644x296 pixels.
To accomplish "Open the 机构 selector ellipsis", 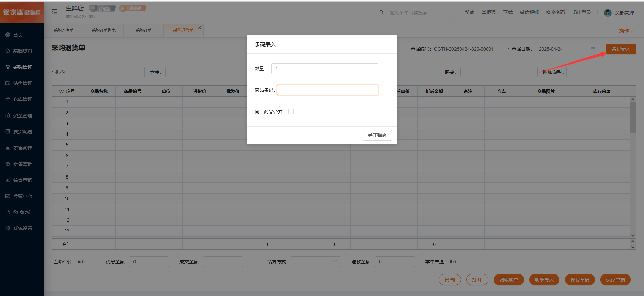I will tap(138, 72).
